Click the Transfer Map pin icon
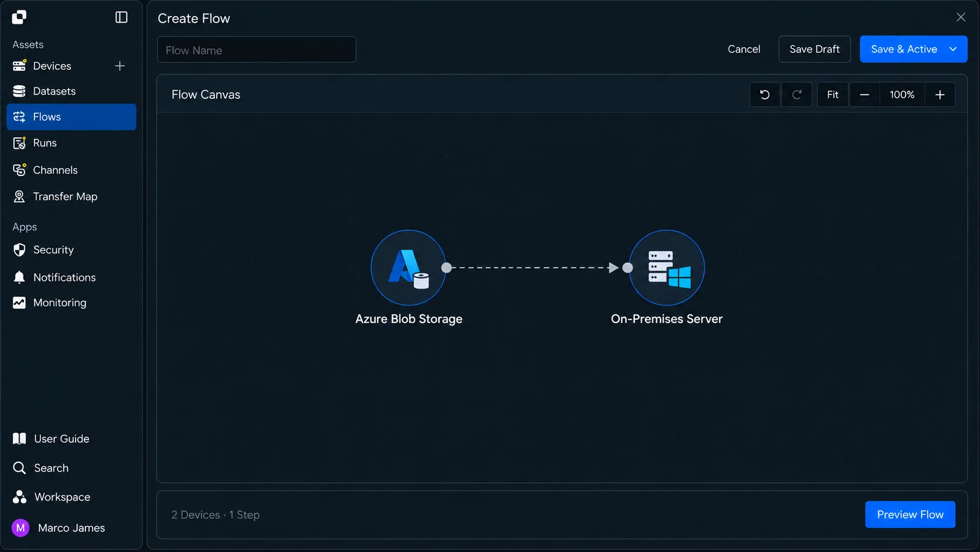The width and height of the screenshot is (980, 552). [x=19, y=197]
